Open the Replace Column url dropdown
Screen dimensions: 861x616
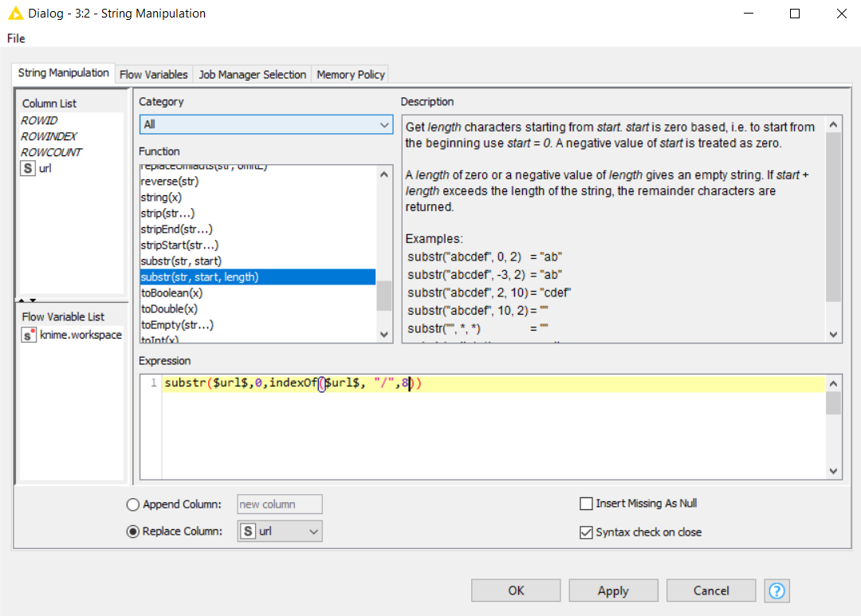pyautogui.click(x=280, y=532)
